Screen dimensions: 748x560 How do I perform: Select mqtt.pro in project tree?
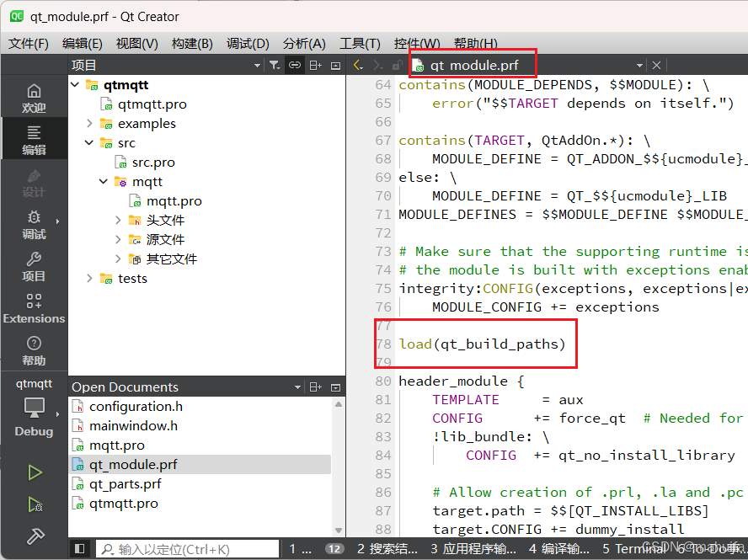point(174,201)
